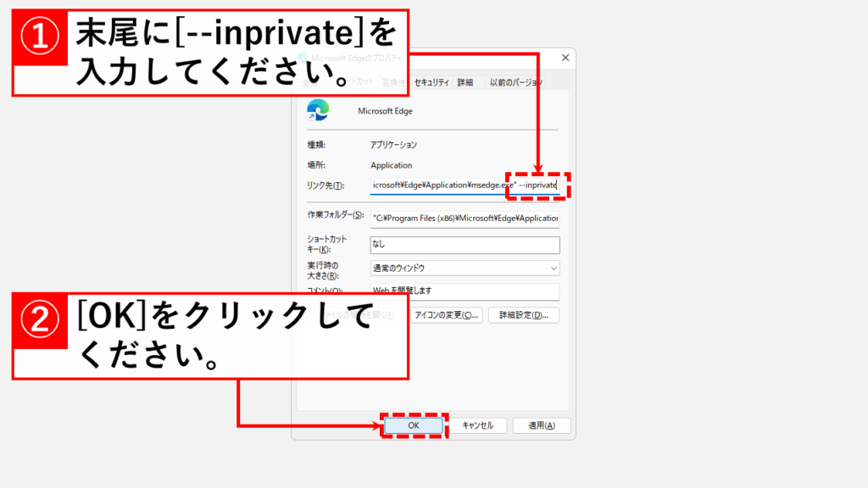Screen dimensions: 868x488
Task: Click the 作業フォルダー text field
Action: coord(465,218)
